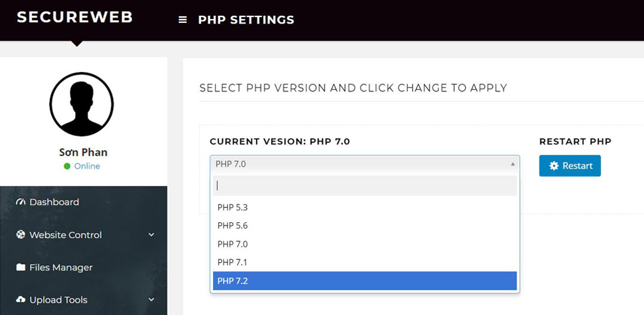The height and width of the screenshot is (315, 644).
Task: Collapse the PHP version combo box arrow
Action: pos(512,164)
